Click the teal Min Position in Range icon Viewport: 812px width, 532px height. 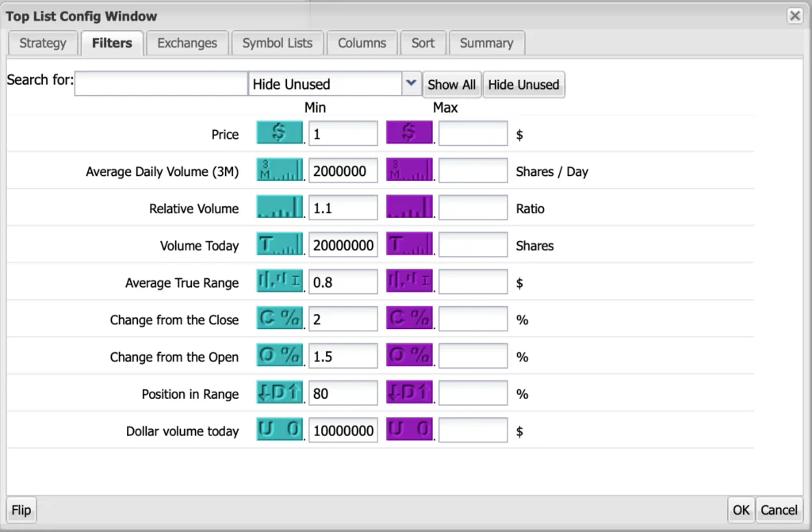(279, 393)
